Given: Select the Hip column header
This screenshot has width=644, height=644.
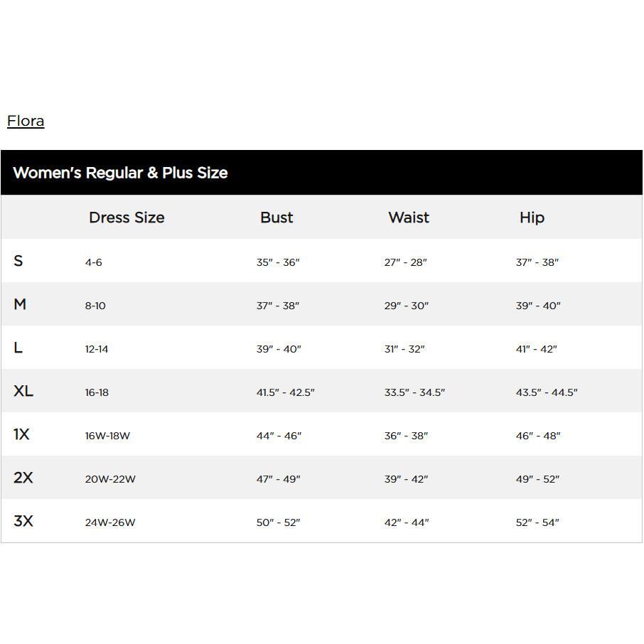Looking at the screenshot, I should pos(532,218).
